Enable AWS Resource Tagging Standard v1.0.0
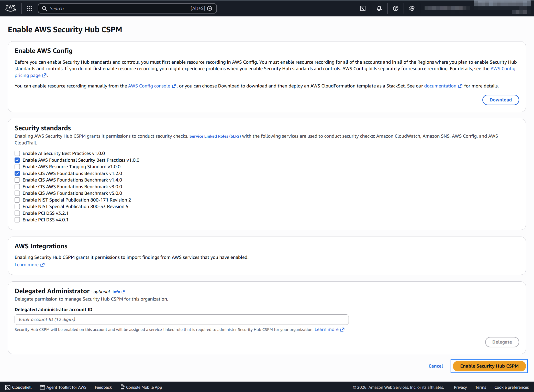Viewport: 534px width, 392px height. pyautogui.click(x=17, y=167)
